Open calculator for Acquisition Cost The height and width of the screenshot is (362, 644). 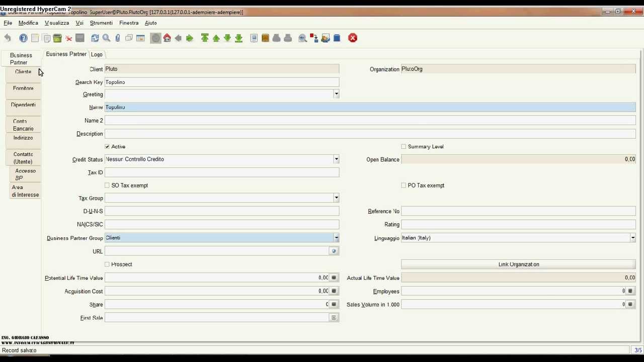coord(334,291)
